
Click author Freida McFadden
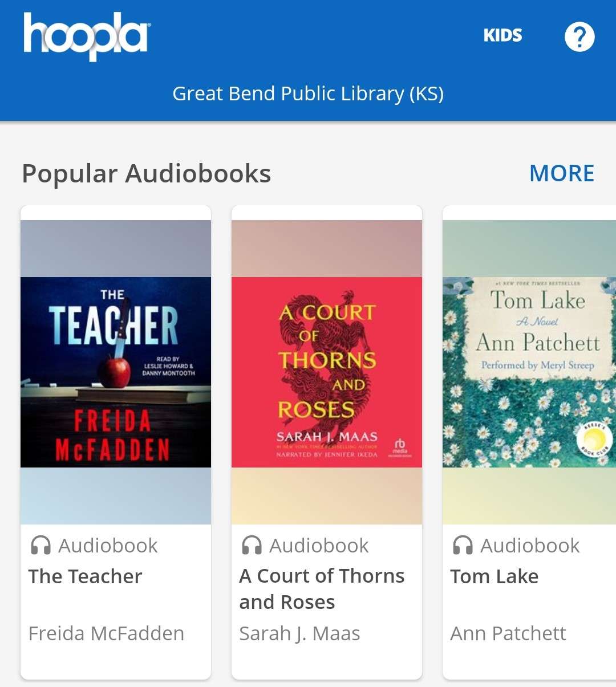pos(107,633)
